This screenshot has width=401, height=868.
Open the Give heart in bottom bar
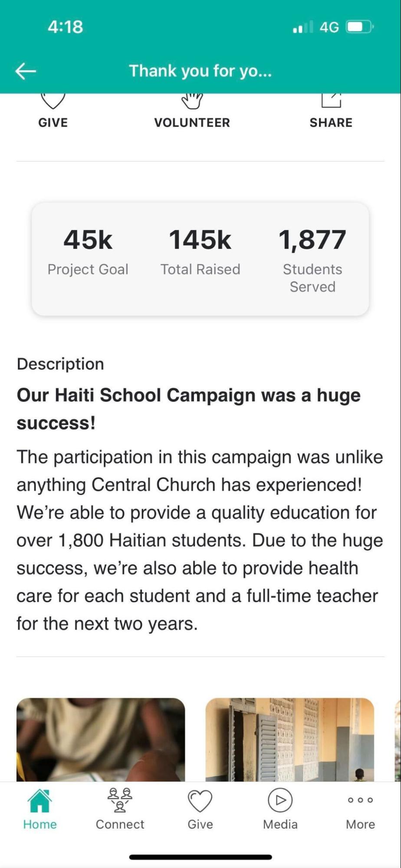coord(200,800)
